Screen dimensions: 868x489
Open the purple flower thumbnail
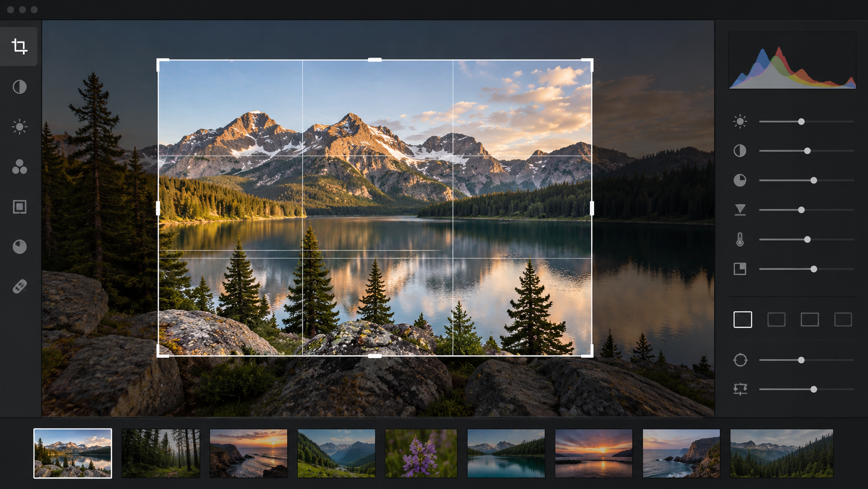(421, 453)
